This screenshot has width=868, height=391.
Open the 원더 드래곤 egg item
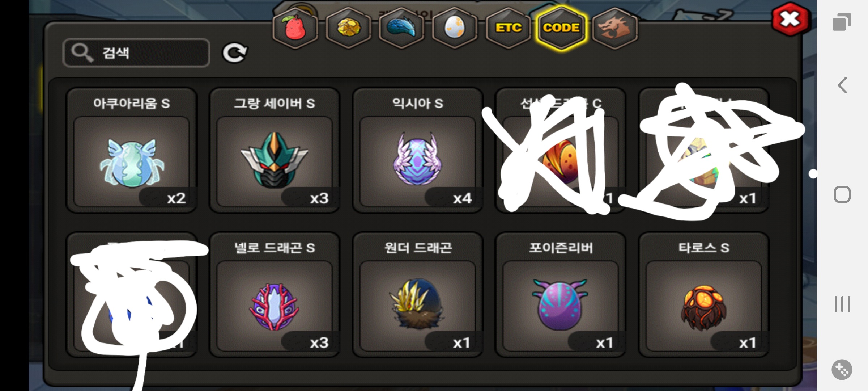pos(418,295)
